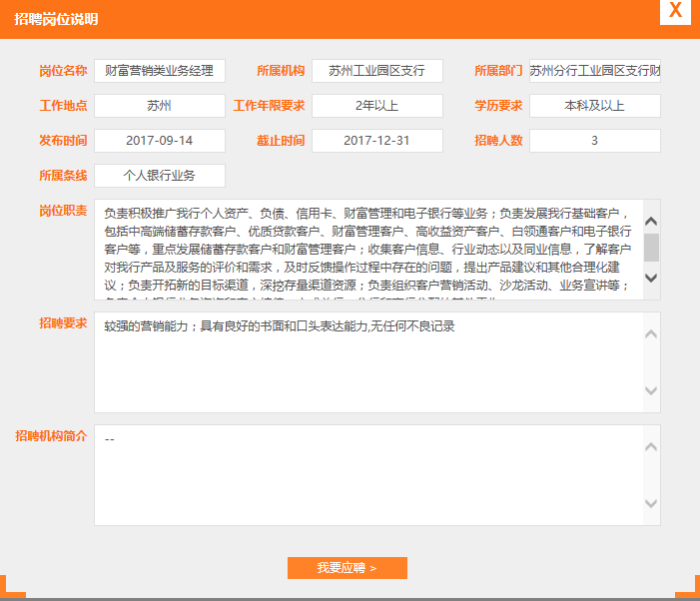Screen dimensions: 700x601
Task: Click the 招聘人数 field showing 3
Action: coord(594,141)
